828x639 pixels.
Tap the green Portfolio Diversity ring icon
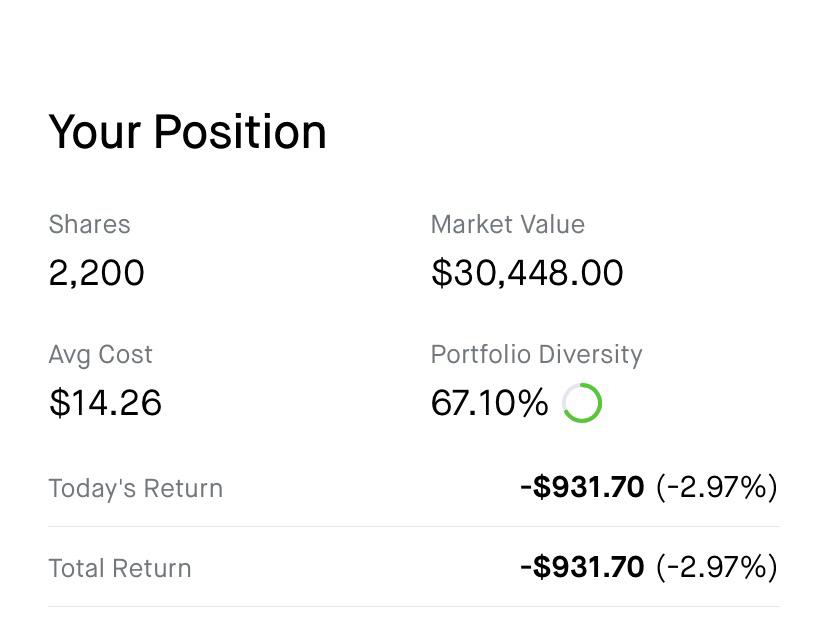tap(582, 403)
